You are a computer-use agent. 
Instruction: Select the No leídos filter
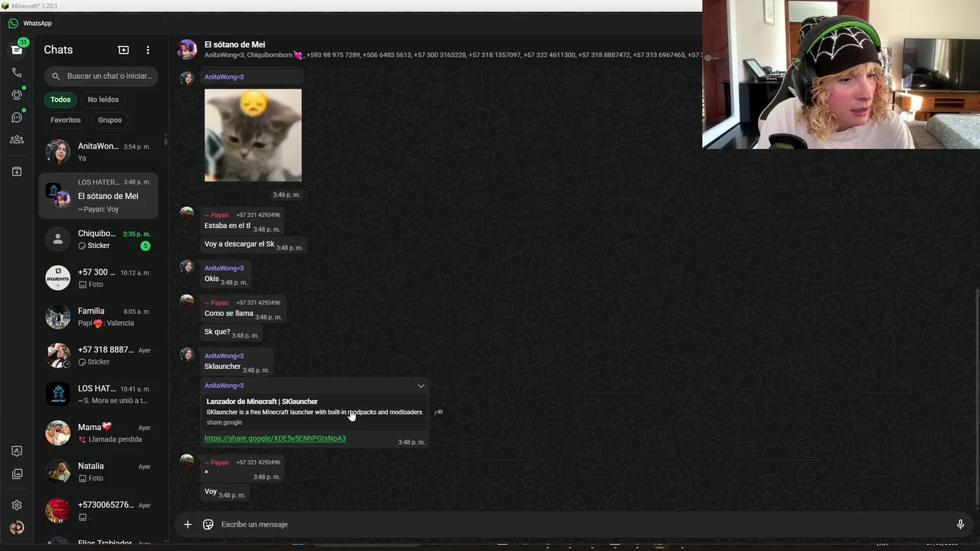point(103,99)
